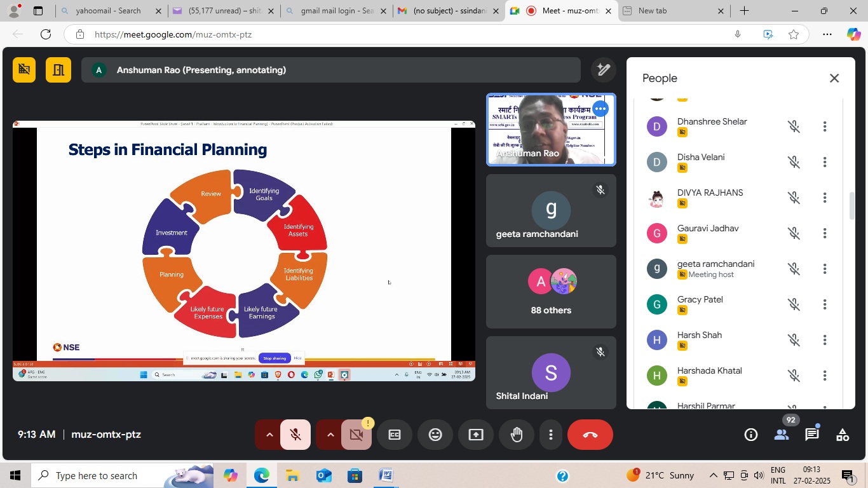The width and height of the screenshot is (868, 488).
Task: Toggle the People panel icon showing 92
Action: point(782,435)
